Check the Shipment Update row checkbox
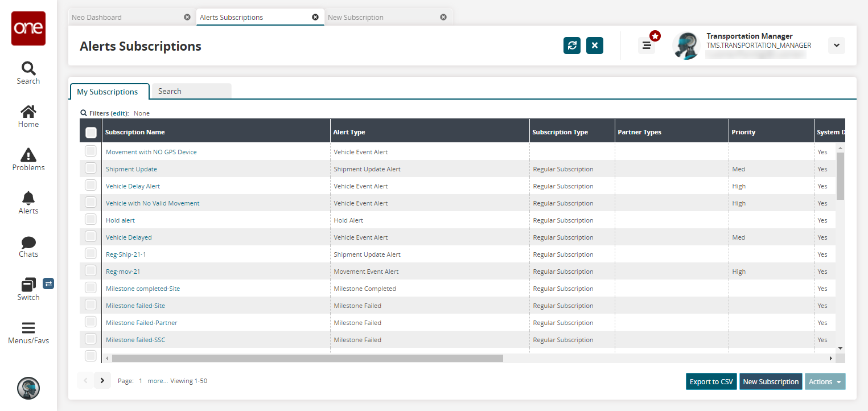Viewport: 868px width, 411px height. click(90, 168)
